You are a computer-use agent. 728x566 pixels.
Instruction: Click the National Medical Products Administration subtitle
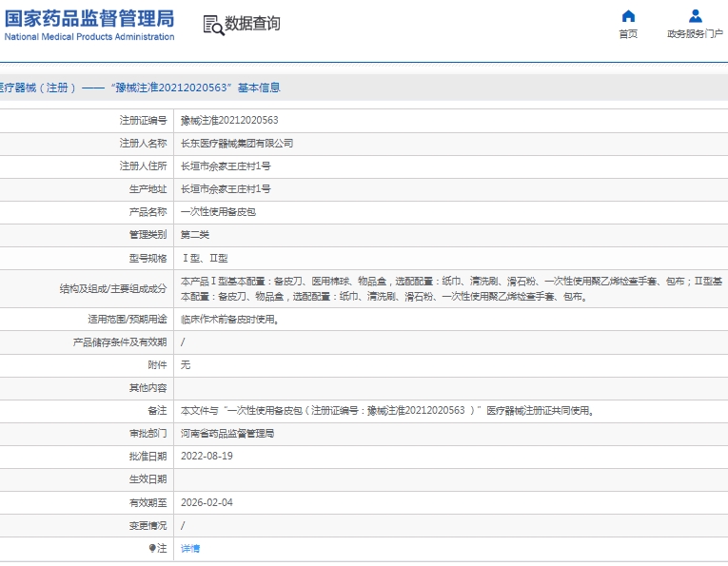click(x=89, y=37)
